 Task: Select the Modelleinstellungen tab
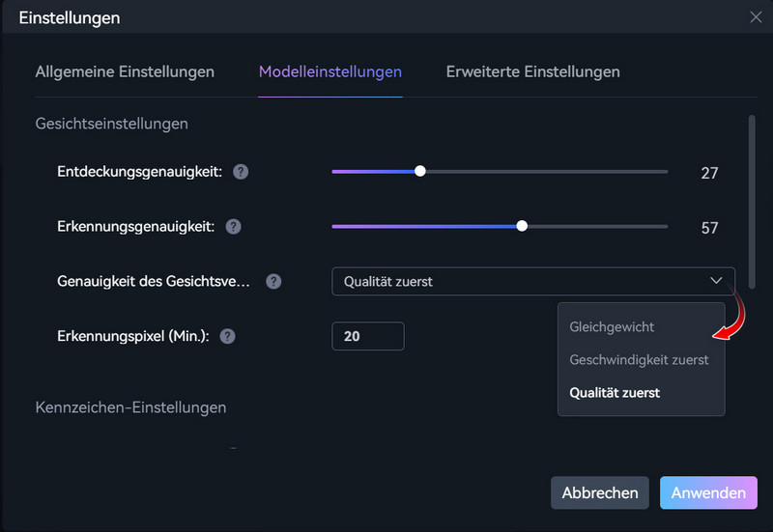(x=330, y=71)
